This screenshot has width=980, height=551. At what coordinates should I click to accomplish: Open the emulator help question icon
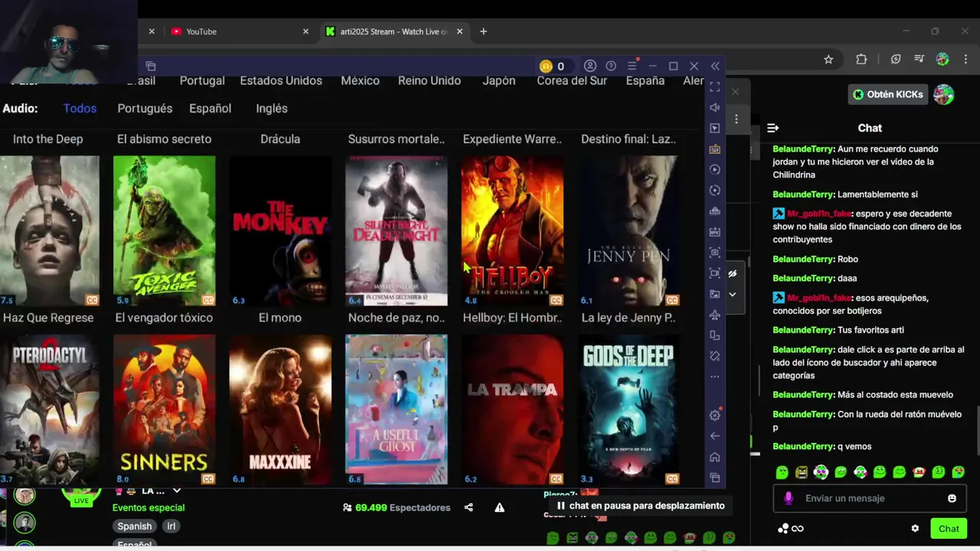(611, 66)
